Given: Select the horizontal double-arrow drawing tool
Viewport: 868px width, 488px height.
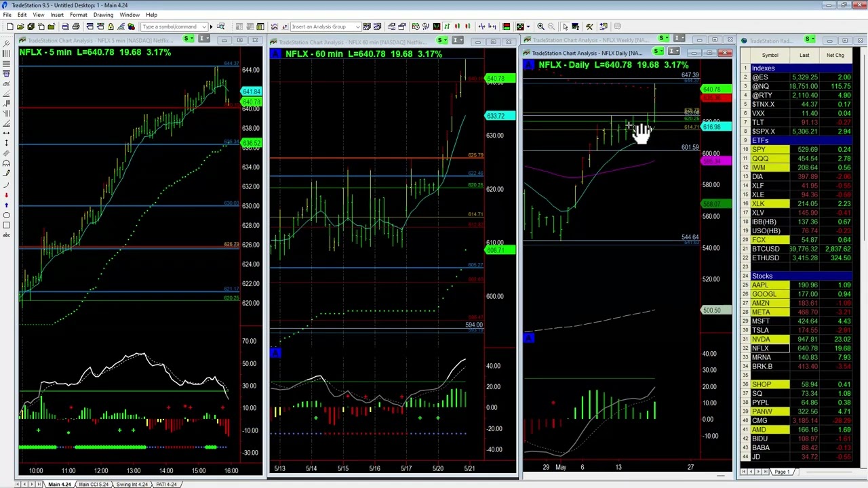Looking at the screenshot, I should pos(7,133).
